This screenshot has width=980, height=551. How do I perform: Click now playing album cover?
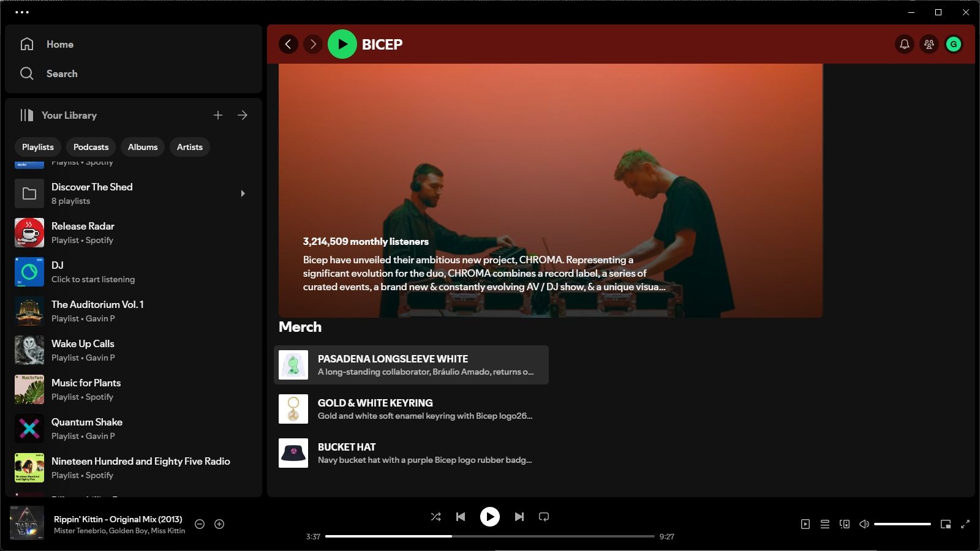27,523
